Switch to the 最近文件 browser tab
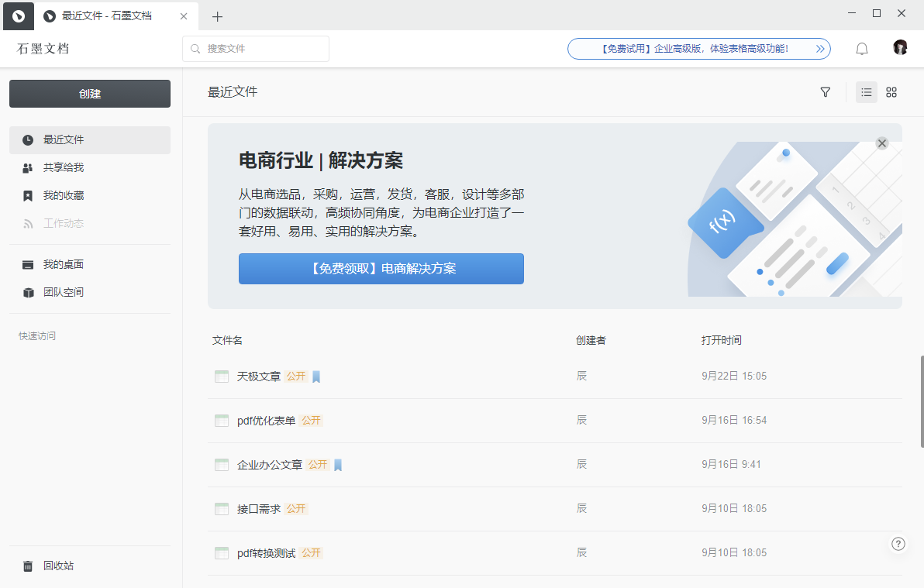This screenshot has height=588, width=924. point(109,15)
